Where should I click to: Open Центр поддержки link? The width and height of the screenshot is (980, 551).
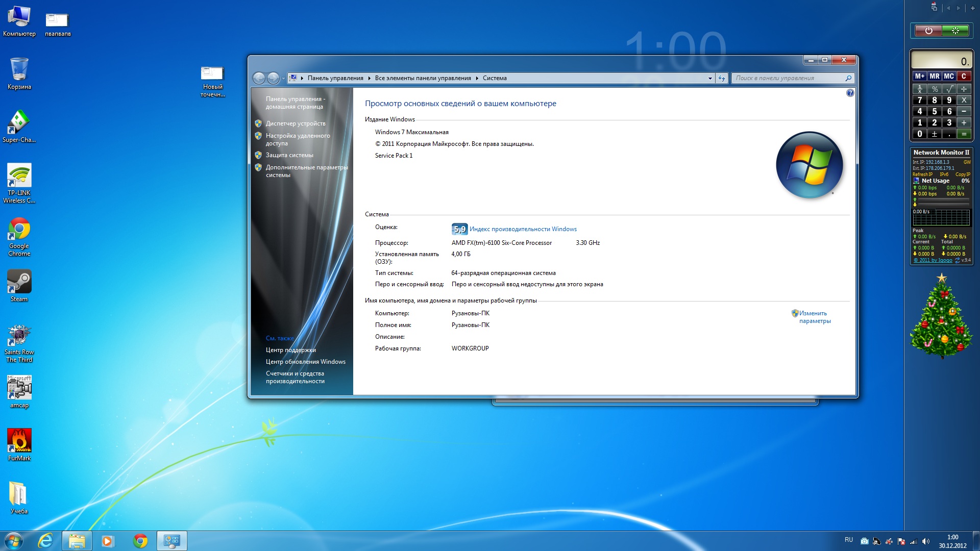click(x=290, y=350)
